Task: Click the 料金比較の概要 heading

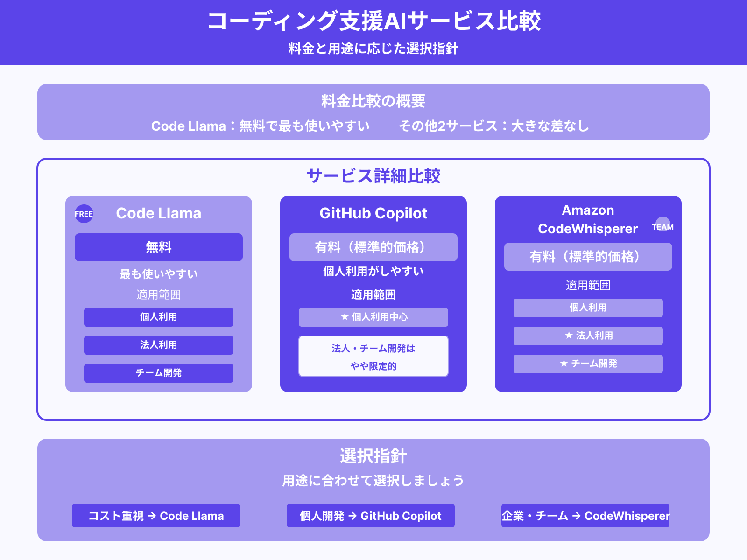Action: point(373,101)
